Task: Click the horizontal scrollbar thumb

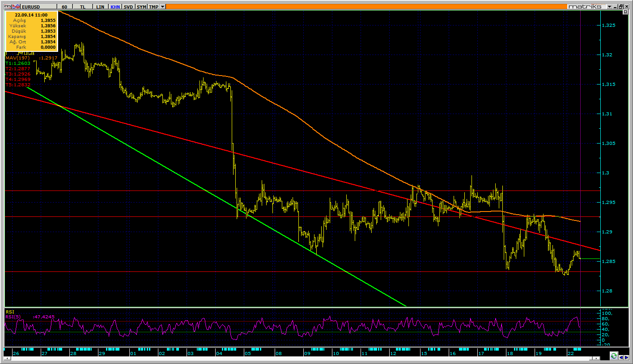Action: pos(591,358)
